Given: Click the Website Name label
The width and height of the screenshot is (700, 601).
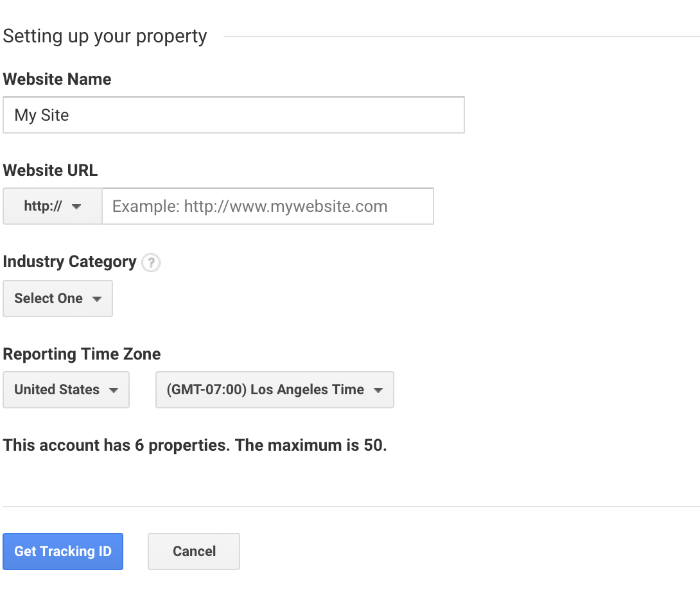Looking at the screenshot, I should (x=57, y=79).
